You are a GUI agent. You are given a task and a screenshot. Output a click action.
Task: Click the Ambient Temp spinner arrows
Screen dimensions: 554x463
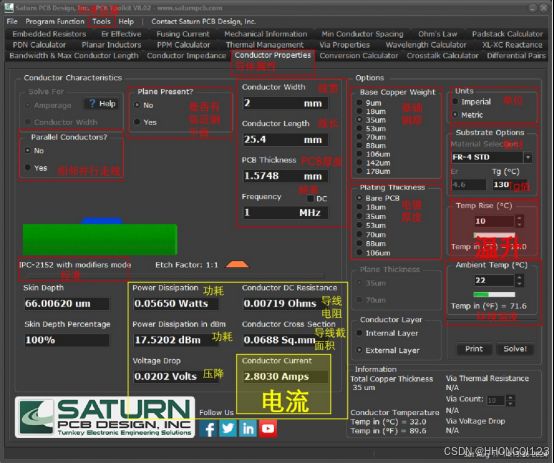pos(519,280)
